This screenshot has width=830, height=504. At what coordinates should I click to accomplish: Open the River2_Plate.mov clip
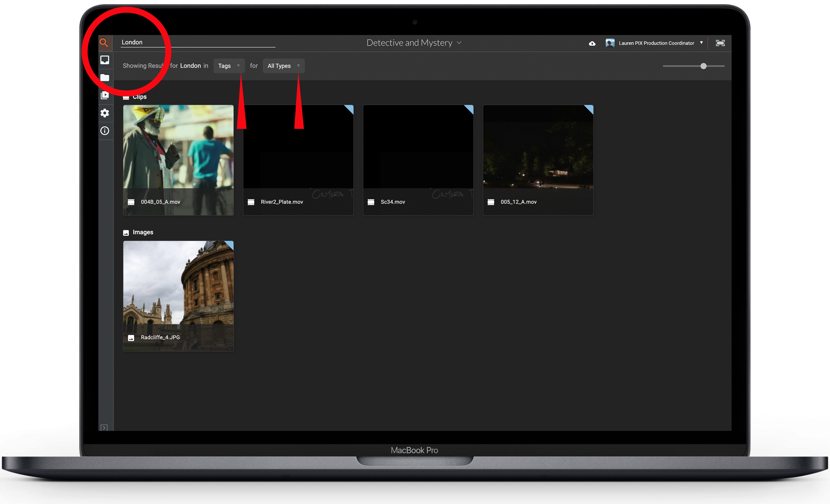298,160
